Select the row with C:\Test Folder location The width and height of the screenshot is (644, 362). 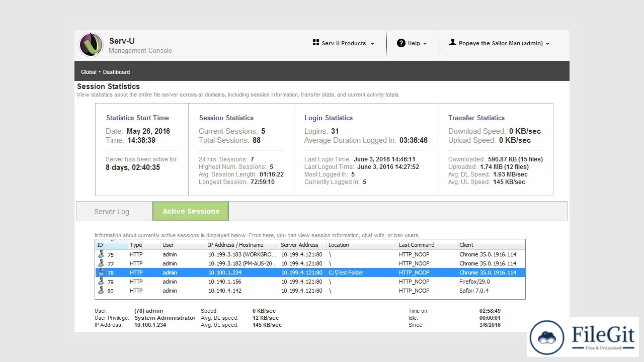[x=310, y=273]
